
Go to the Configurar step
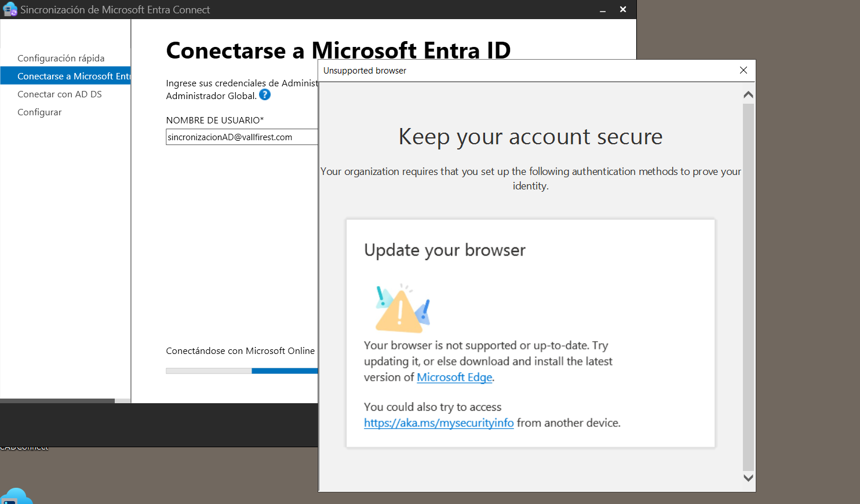pos(39,112)
